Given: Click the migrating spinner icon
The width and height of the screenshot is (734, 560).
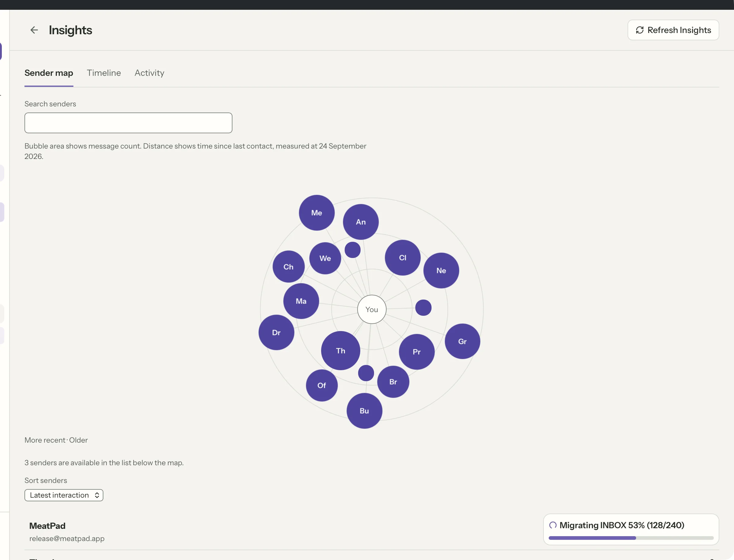Looking at the screenshot, I should point(553,525).
